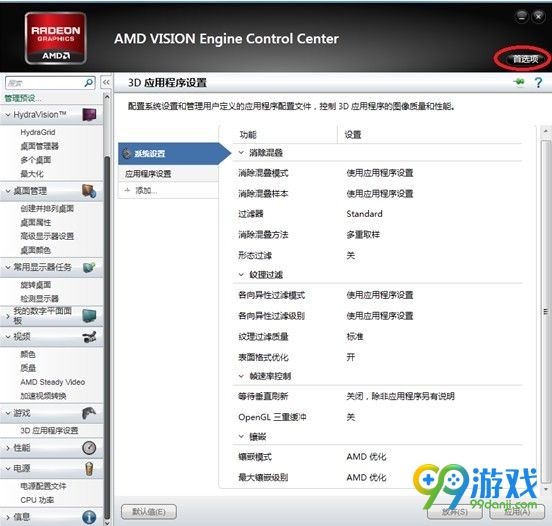Screen dimensions: 552x526
Task: Collapse the 桌面管理 section
Action: (x=8, y=191)
